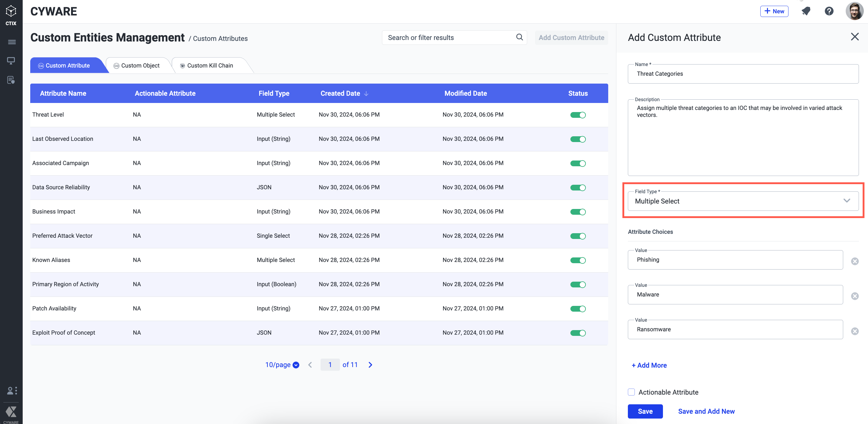Remove the Phishing value choice

coord(854,261)
